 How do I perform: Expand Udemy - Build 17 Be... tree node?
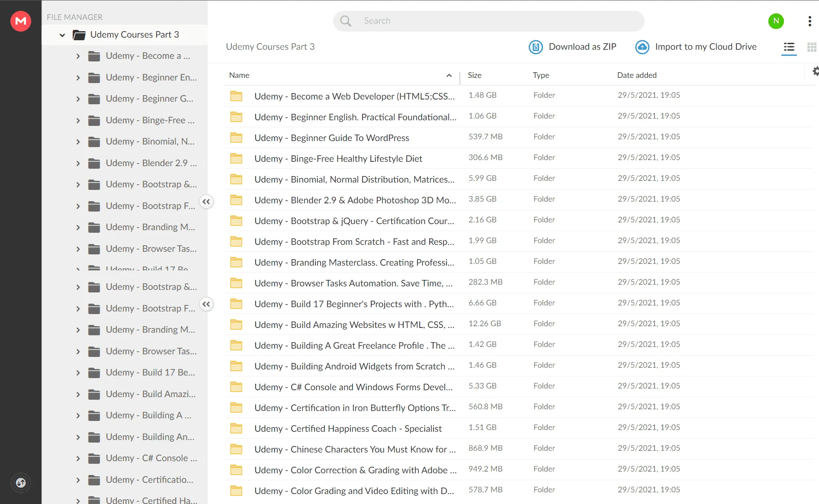[78, 373]
